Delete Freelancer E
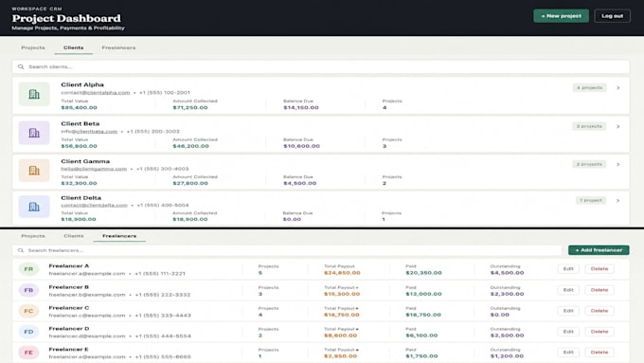644x363 pixels. coord(599,353)
